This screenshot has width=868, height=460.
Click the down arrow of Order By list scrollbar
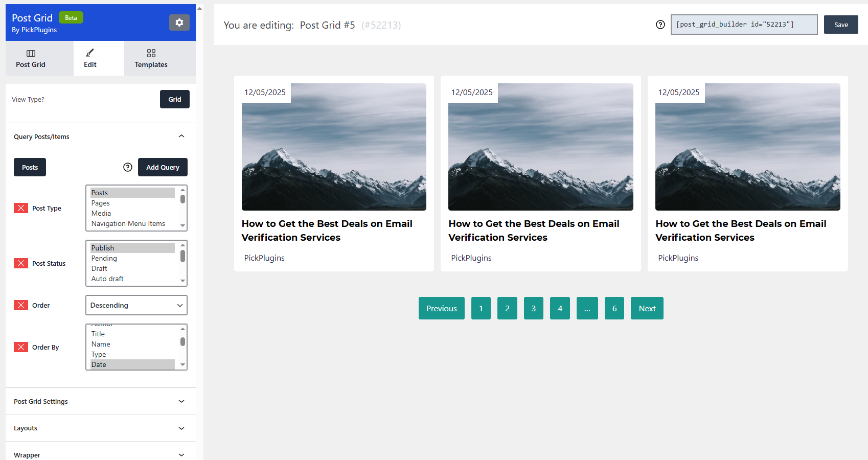182,364
